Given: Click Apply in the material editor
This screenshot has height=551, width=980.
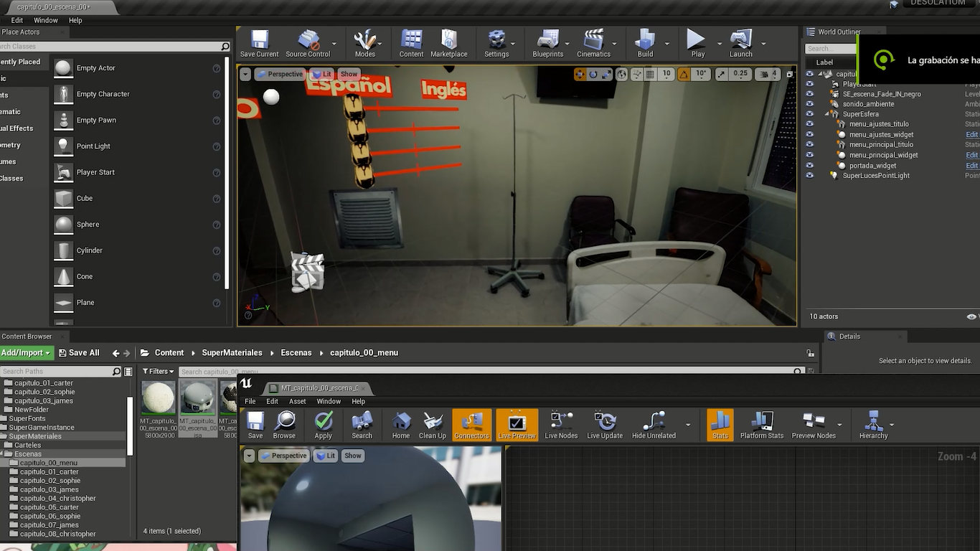Looking at the screenshot, I should (x=323, y=425).
